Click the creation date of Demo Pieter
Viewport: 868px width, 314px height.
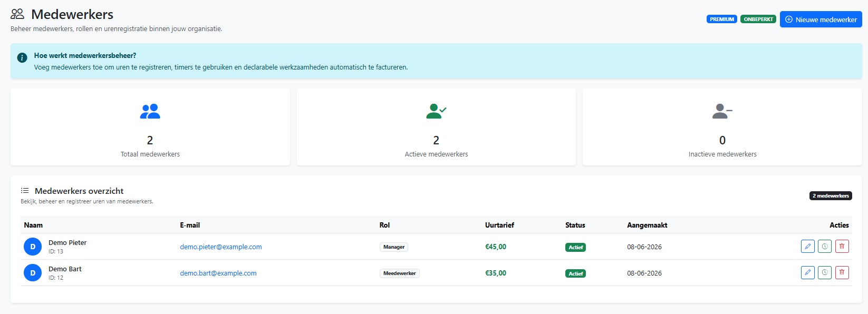tap(644, 247)
